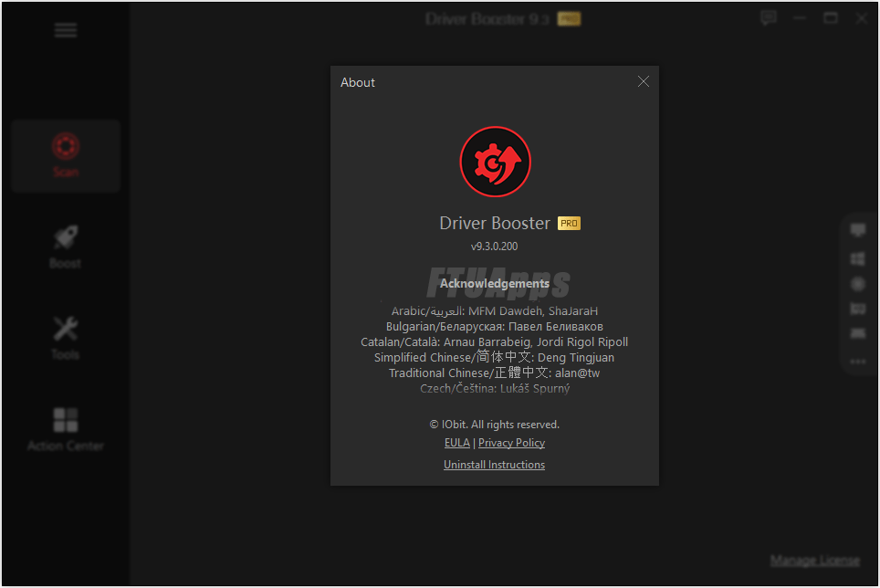Open the ellipsis more options in right panel
The width and height of the screenshot is (880, 588).
[857, 362]
